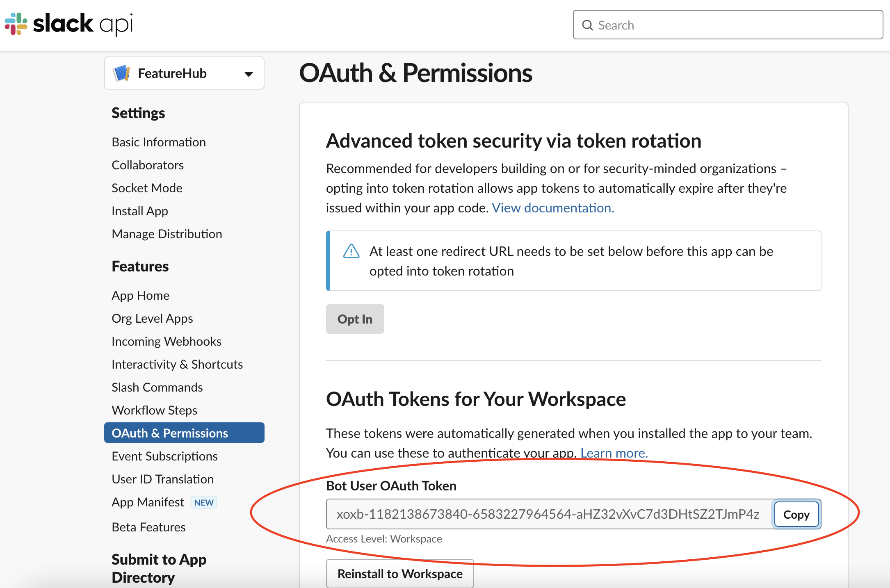Copy the Bot User OAuth Token
The image size is (890, 588).
[796, 515]
